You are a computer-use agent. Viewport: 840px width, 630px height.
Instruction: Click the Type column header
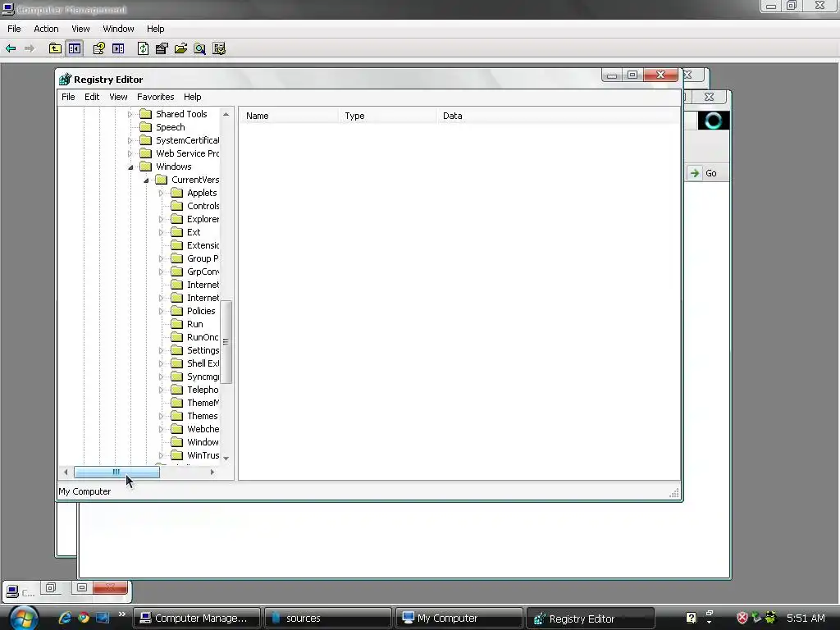click(x=387, y=116)
